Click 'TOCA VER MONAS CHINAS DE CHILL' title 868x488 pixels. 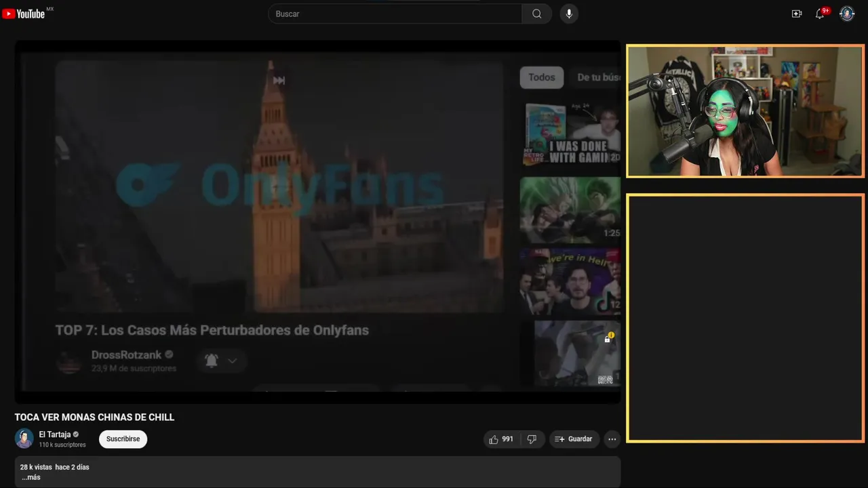95,418
